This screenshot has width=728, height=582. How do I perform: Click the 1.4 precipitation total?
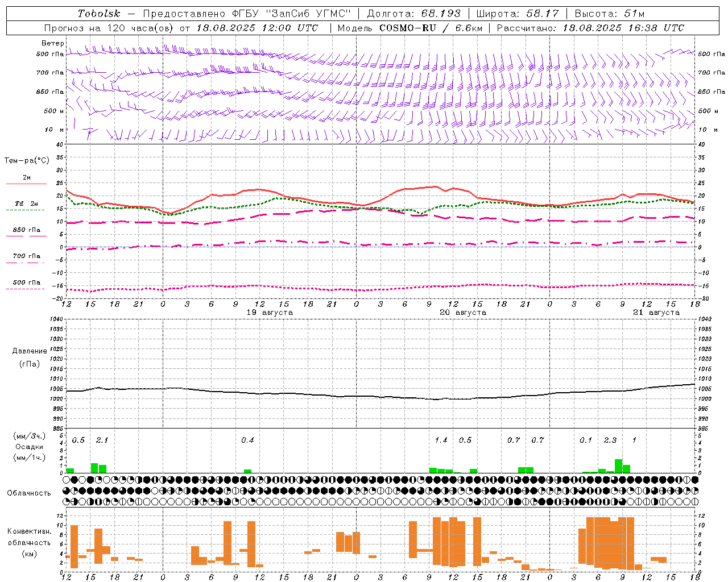click(441, 440)
